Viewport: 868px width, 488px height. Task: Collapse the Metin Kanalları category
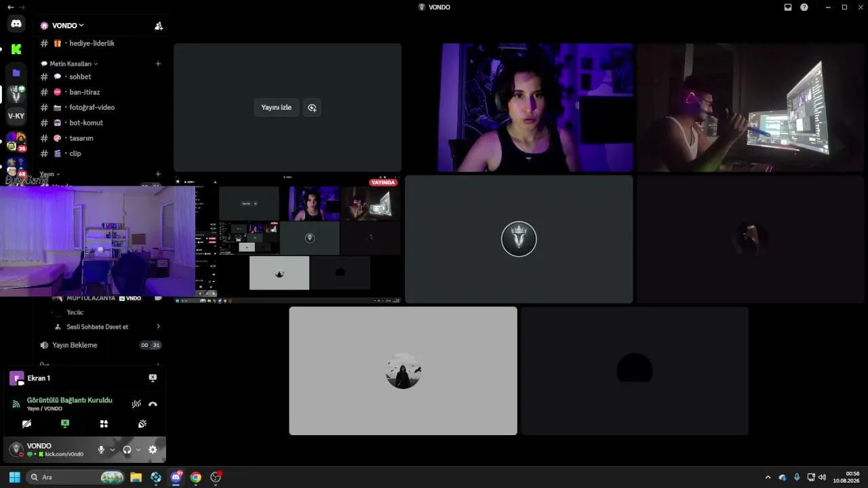[x=70, y=64]
